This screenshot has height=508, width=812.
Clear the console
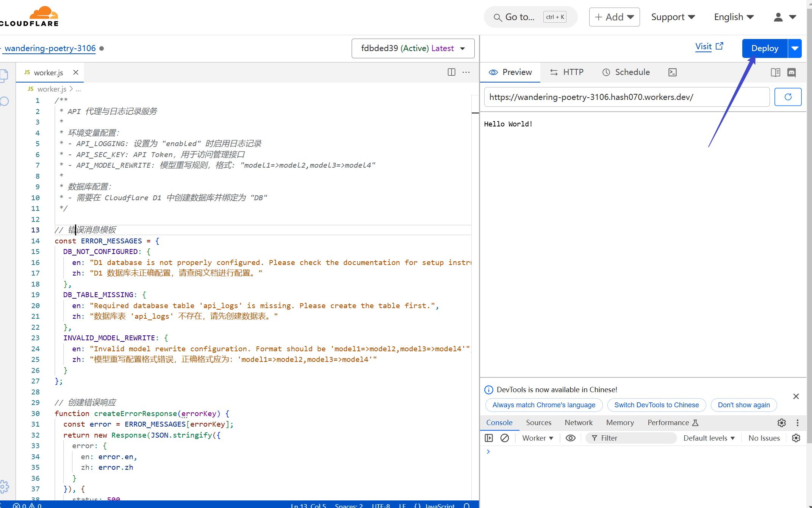tap(505, 438)
